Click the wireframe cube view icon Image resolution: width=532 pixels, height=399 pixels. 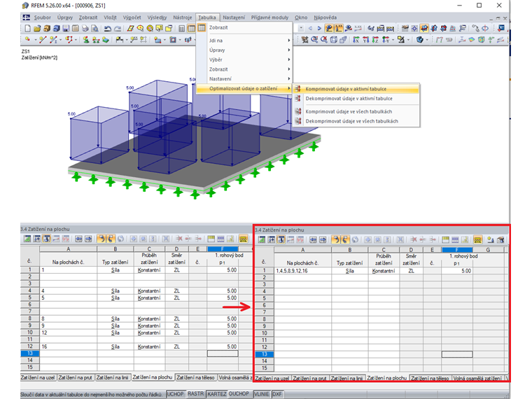click(333, 40)
